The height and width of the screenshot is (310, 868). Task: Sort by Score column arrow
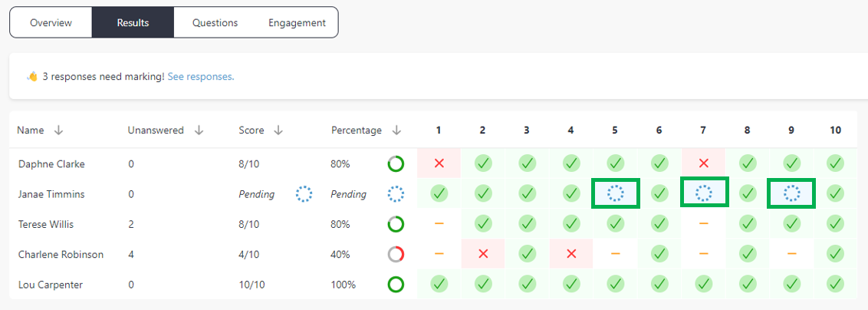coord(278,130)
